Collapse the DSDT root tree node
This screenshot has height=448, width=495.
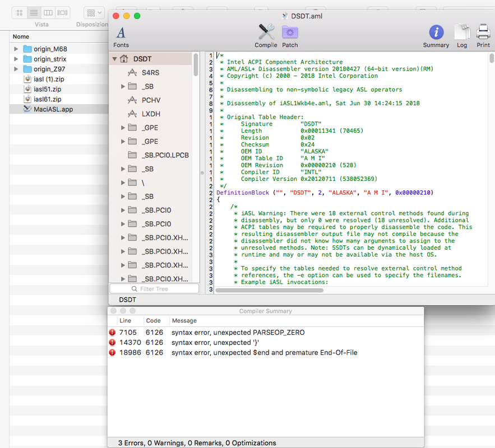[x=114, y=59]
